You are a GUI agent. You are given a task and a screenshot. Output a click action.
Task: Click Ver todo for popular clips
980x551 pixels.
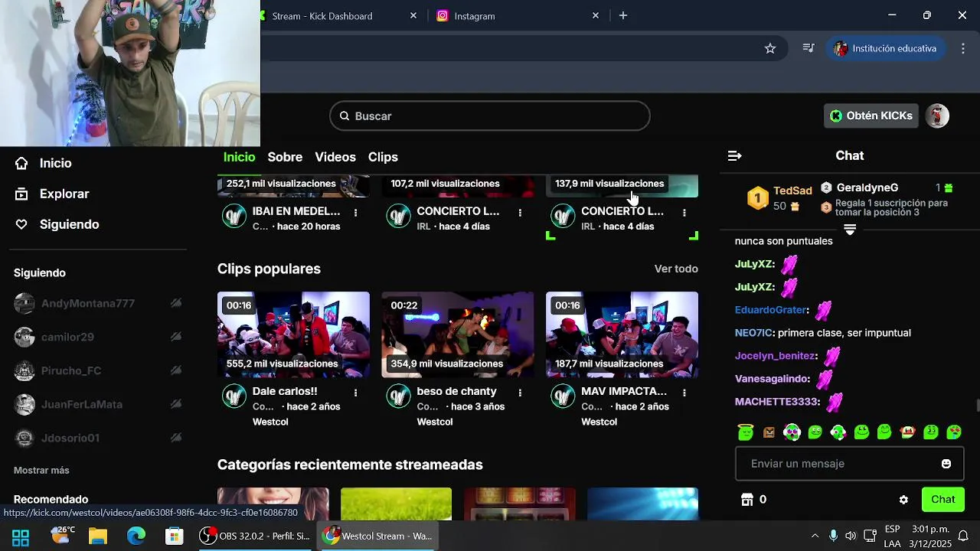(676, 269)
